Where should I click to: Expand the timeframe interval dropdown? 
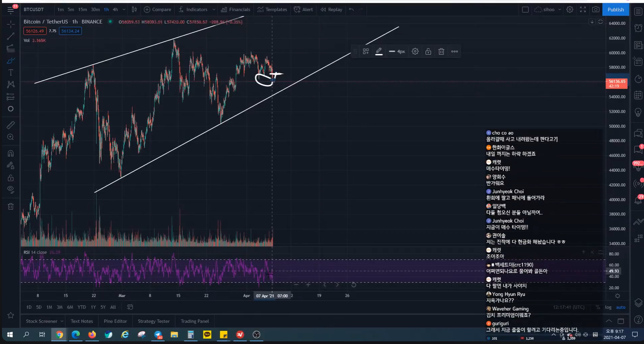point(124,9)
